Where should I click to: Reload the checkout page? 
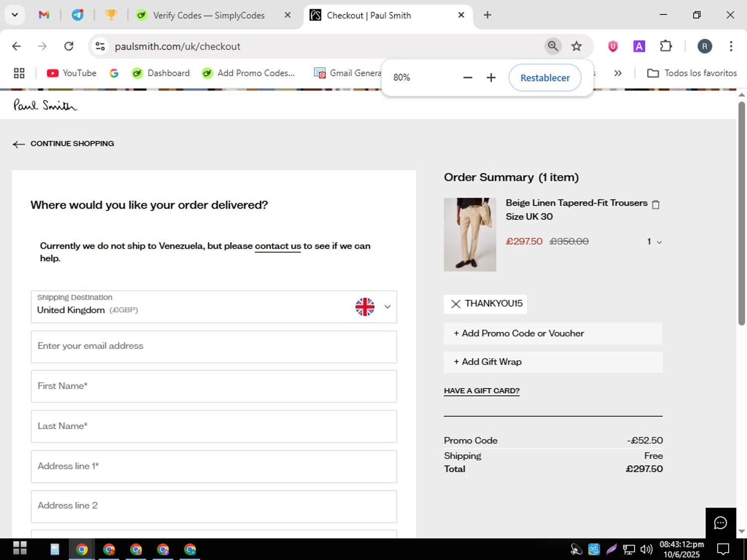click(69, 46)
